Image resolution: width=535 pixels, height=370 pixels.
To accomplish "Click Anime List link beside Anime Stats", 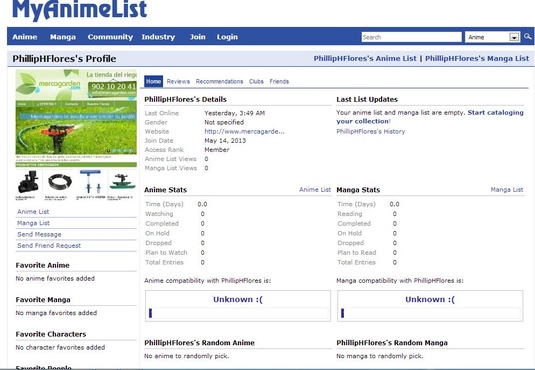I will click(315, 189).
